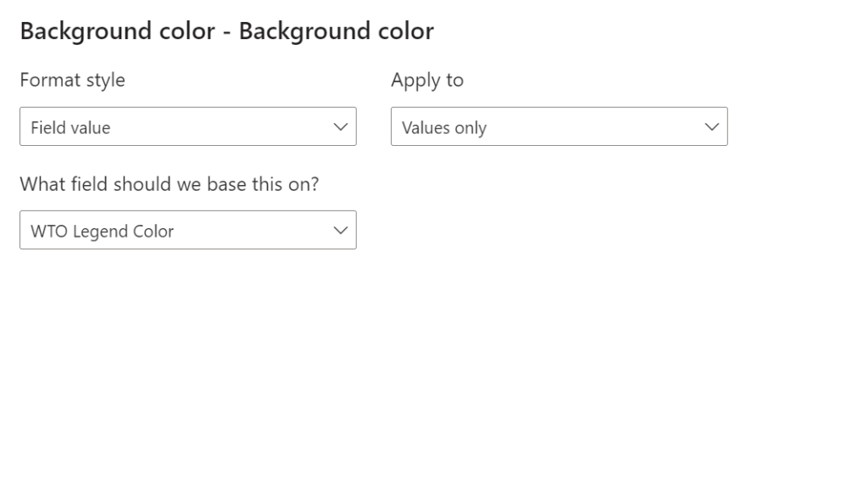
Task: Open the Format style combo box
Action: 188,126
